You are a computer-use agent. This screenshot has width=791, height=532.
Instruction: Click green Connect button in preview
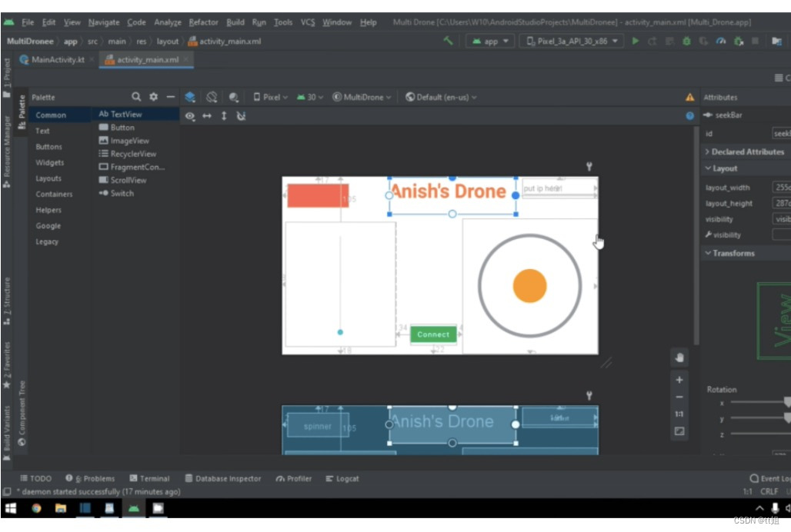(x=433, y=334)
